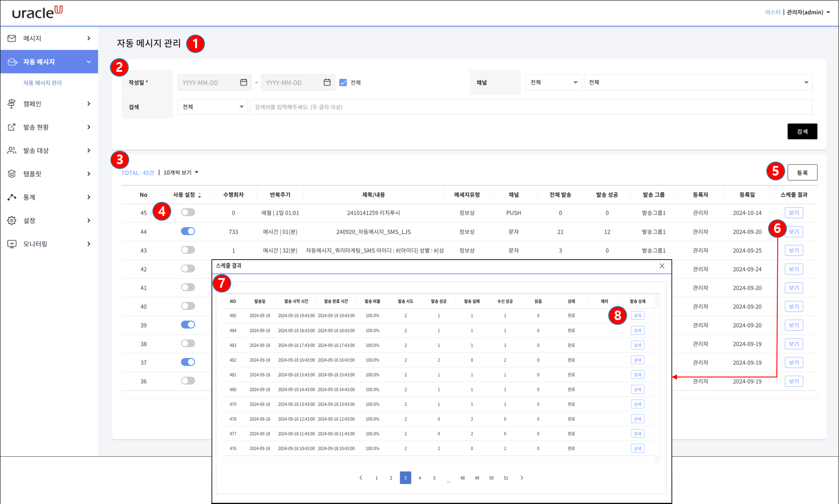
Task: Open the 관리자(admin) account dropdown
Action: pos(808,12)
